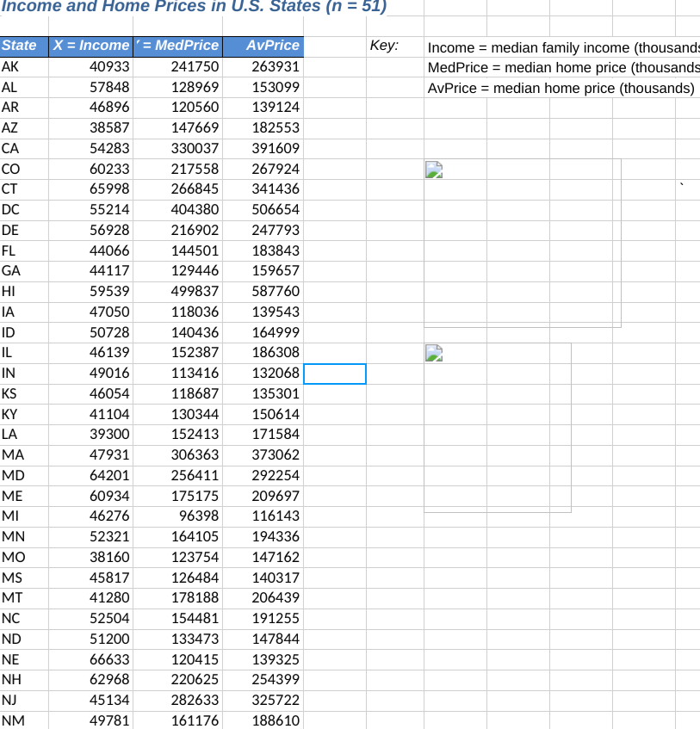This screenshot has height=729, width=700.
Task: Select MT's AvPrice value 206439
Action: click(263, 597)
